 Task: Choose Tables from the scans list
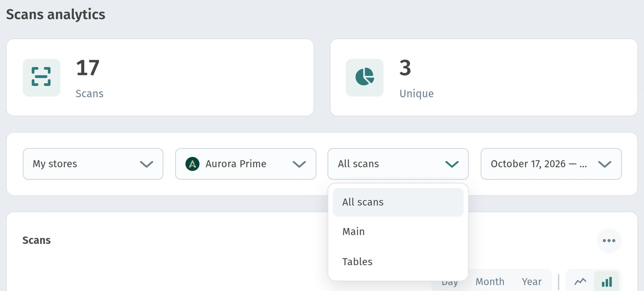(x=398, y=262)
